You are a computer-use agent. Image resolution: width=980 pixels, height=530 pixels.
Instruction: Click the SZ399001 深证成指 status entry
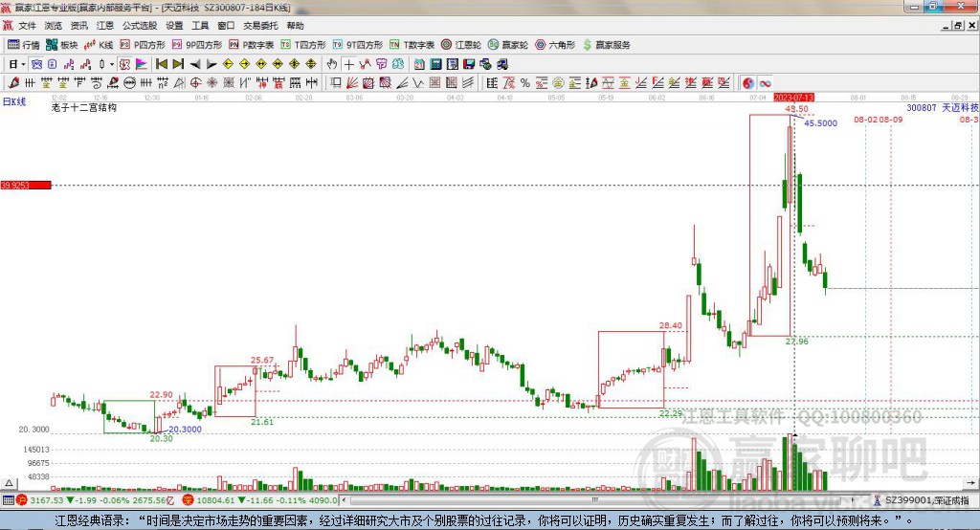[x=922, y=500]
